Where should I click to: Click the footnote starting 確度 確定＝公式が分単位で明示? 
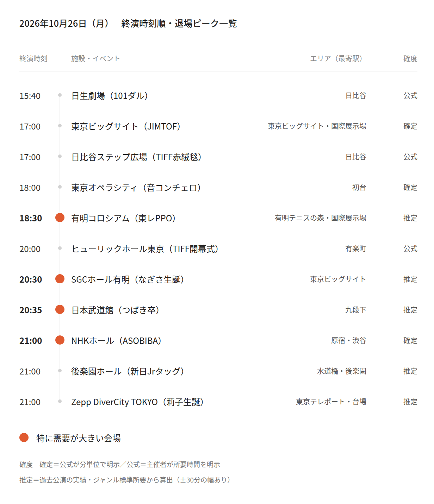point(120,465)
